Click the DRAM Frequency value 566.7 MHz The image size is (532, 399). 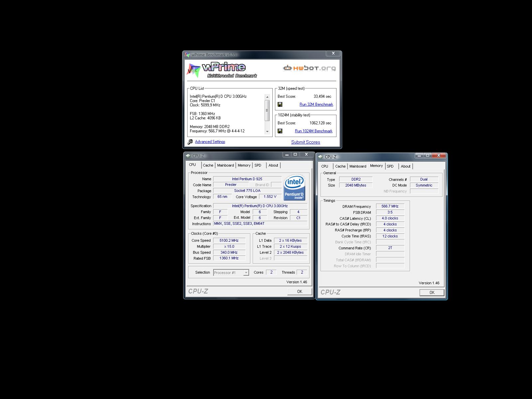(390, 206)
